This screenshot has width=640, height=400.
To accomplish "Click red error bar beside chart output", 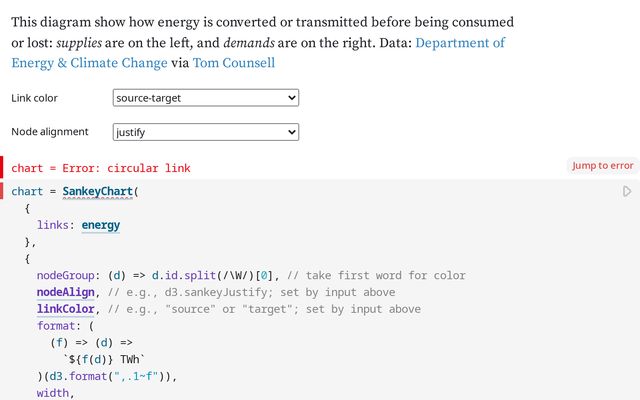I will (x=2, y=168).
